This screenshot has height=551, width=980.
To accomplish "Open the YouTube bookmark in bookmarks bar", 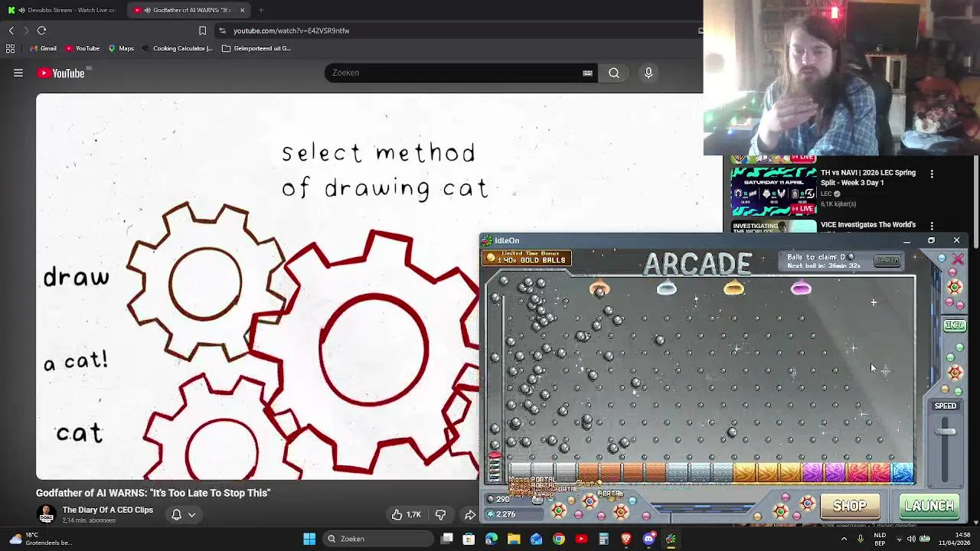I will [x=82, y=48].
